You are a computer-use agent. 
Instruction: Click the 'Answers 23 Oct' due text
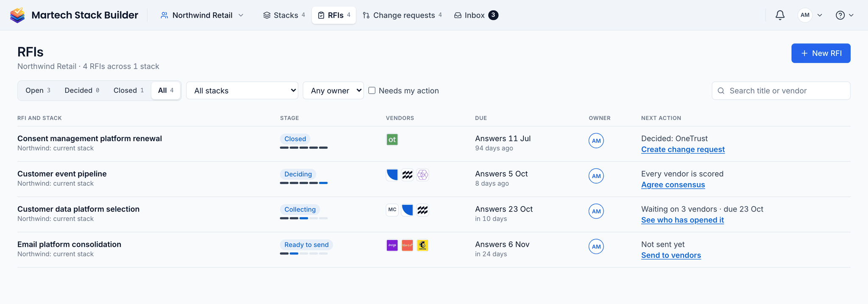[x=504, y=209]
